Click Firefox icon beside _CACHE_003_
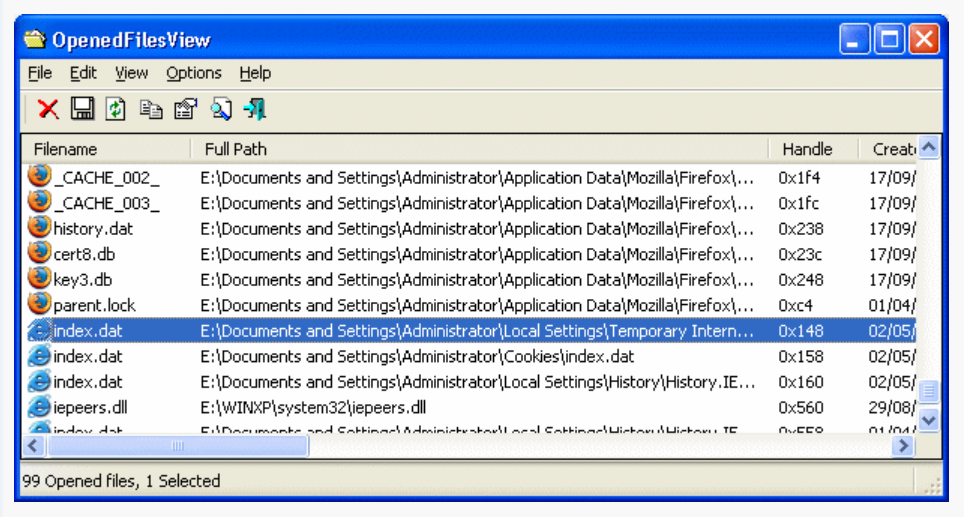The image size is (964, 517). [39, 202]
